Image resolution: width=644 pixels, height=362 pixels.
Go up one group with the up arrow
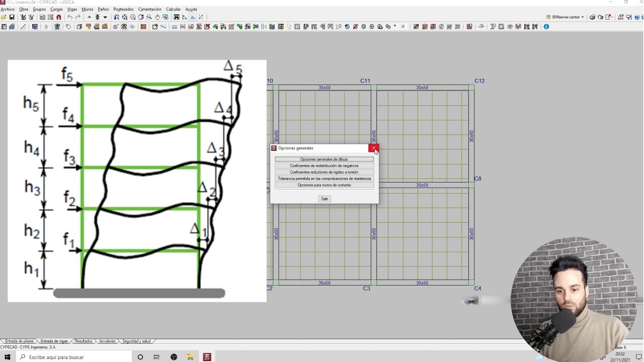click(89, 17)
